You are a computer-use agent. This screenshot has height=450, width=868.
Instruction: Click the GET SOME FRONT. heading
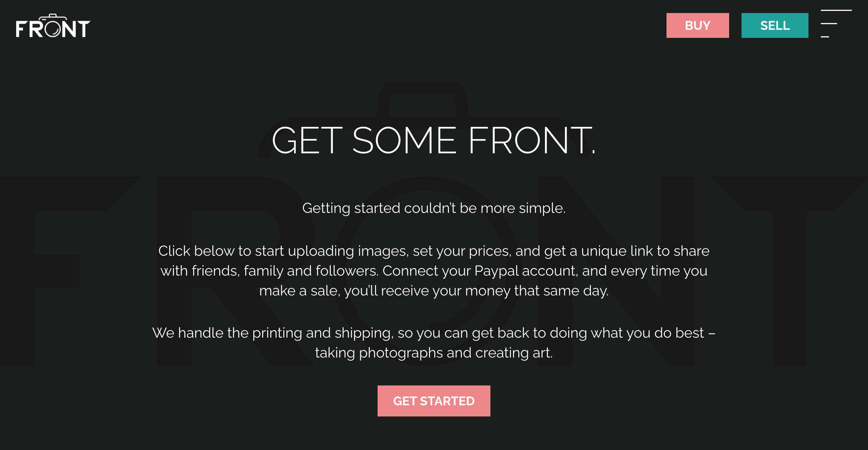coord(434,140)
